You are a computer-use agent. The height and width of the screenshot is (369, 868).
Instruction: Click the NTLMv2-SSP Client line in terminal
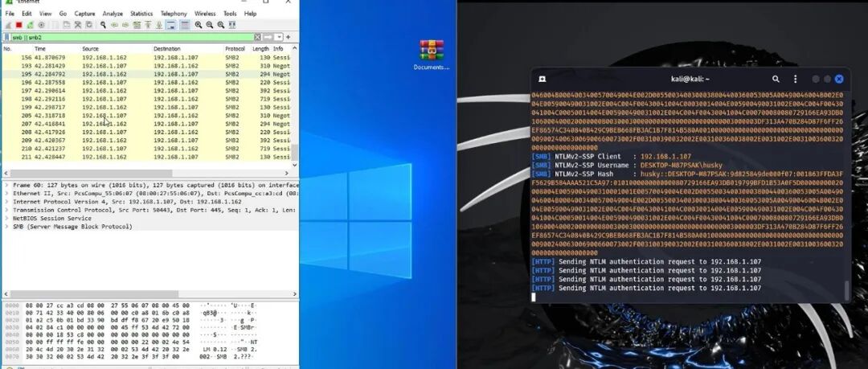pyautogui.click(x=611, y=156)
